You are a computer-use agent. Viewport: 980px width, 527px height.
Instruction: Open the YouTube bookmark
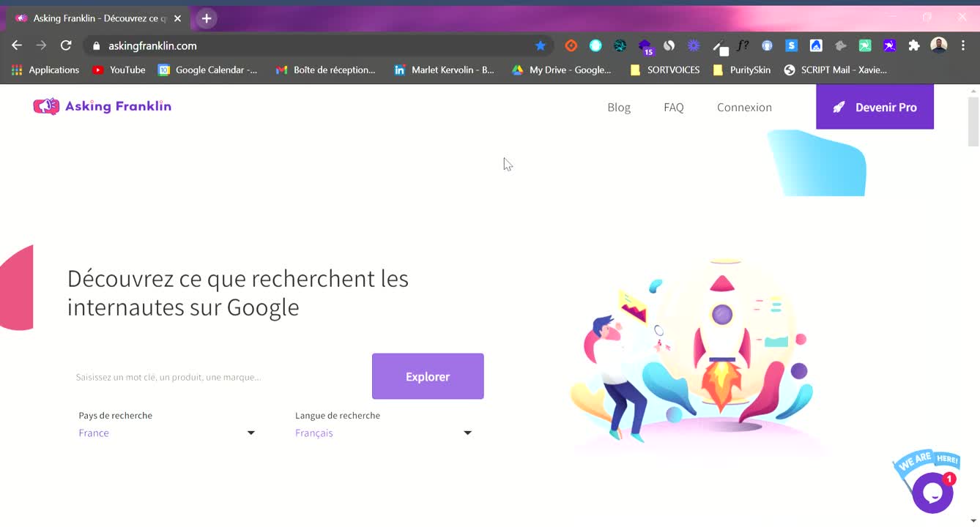click(x=119, y=70)
